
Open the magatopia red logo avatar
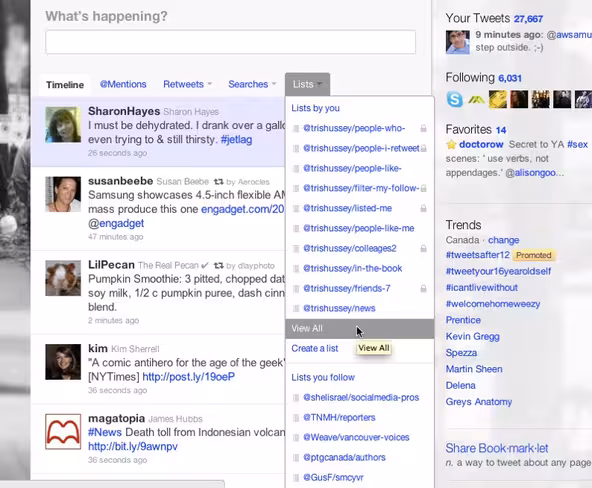[63, 431]
